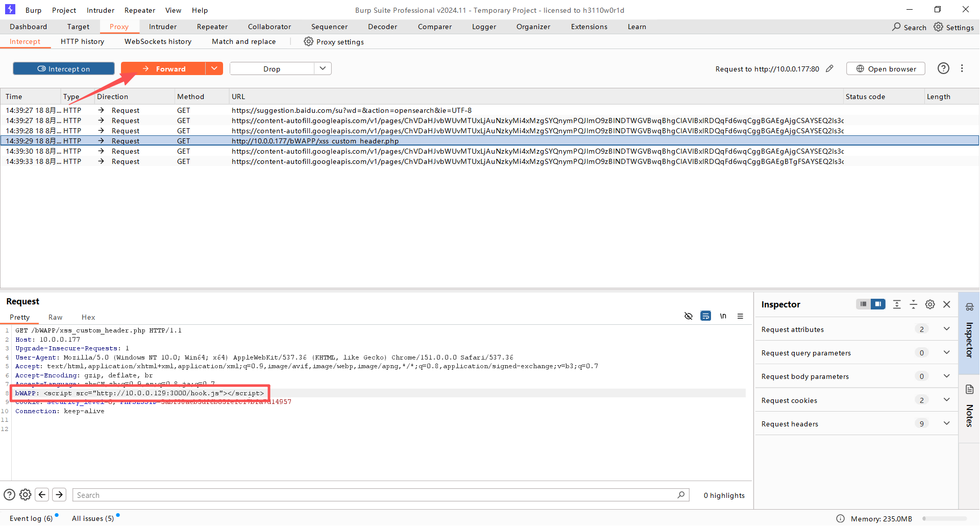Toggle message line wrapping icon
Viewport: 980px width, 526px height.
[x=705, y=316]
